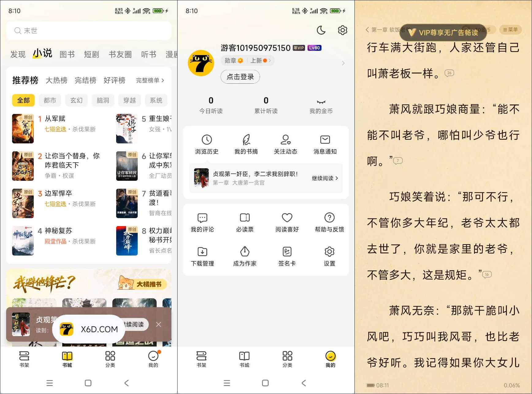Reveal hidden 我的金币 balance eye icon
This screenshot has height=394, width=532.
point(321,102)
